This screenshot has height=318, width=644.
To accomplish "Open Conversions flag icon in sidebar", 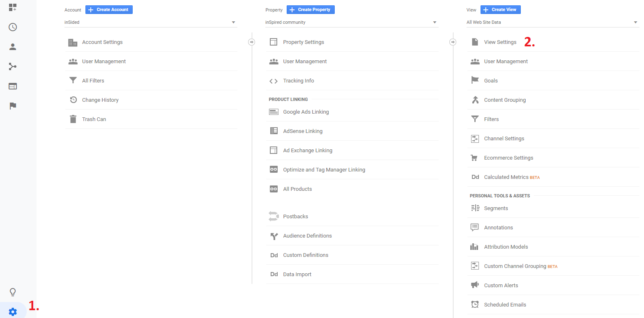I will coord(13,106).
